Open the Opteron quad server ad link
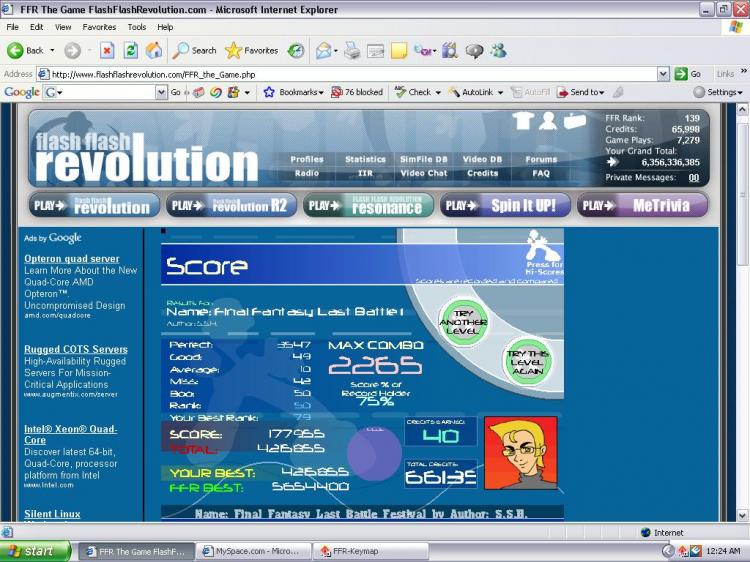750x562 pixels. pos(71,259)
